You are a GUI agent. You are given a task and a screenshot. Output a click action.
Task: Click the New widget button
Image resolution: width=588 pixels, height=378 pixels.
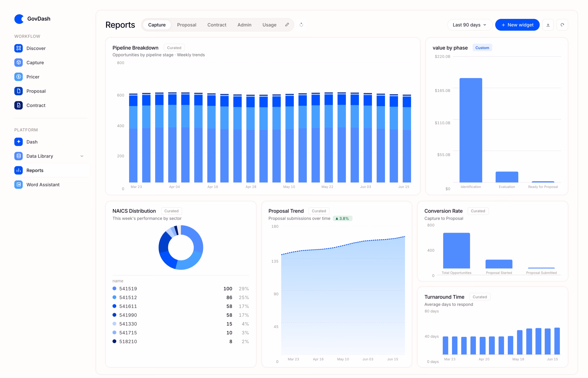[x=517, y=25]
